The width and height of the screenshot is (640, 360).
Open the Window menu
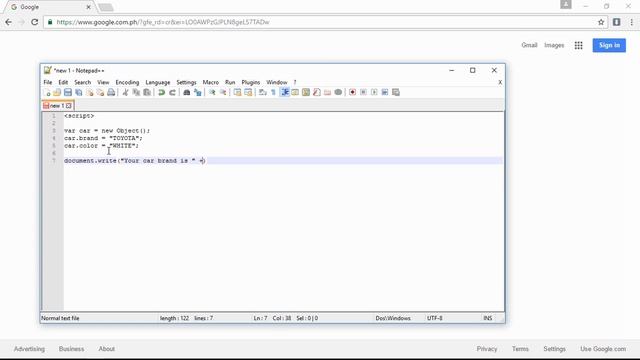click(x=277, y=82)
